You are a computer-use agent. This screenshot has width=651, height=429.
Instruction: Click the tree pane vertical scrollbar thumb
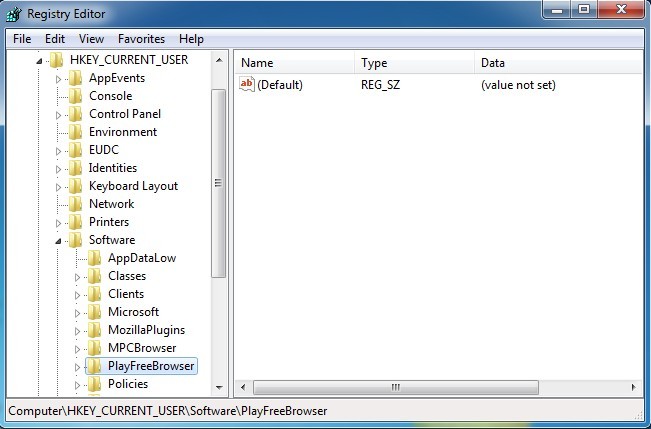(218, 183)
